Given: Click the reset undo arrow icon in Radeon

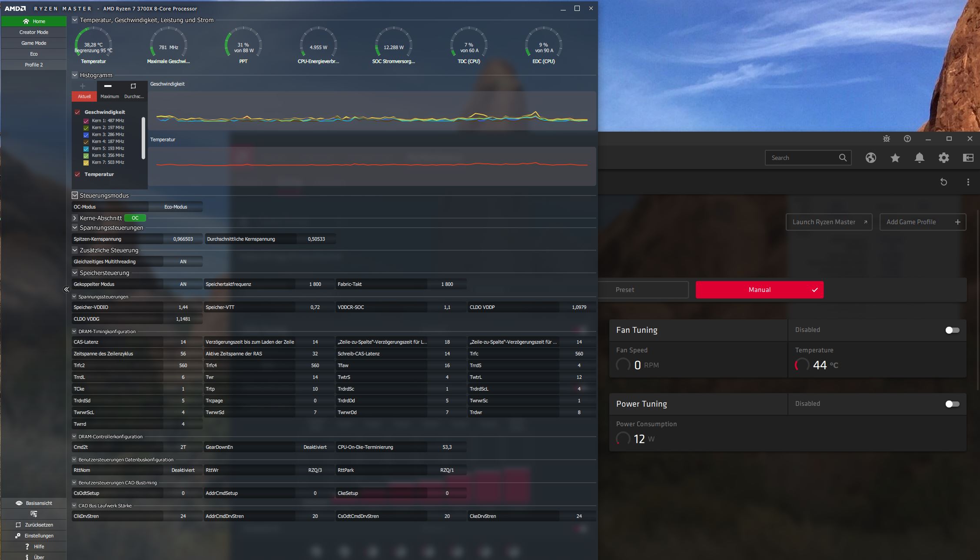Looking at the screenshot, I should pos(943,182).
